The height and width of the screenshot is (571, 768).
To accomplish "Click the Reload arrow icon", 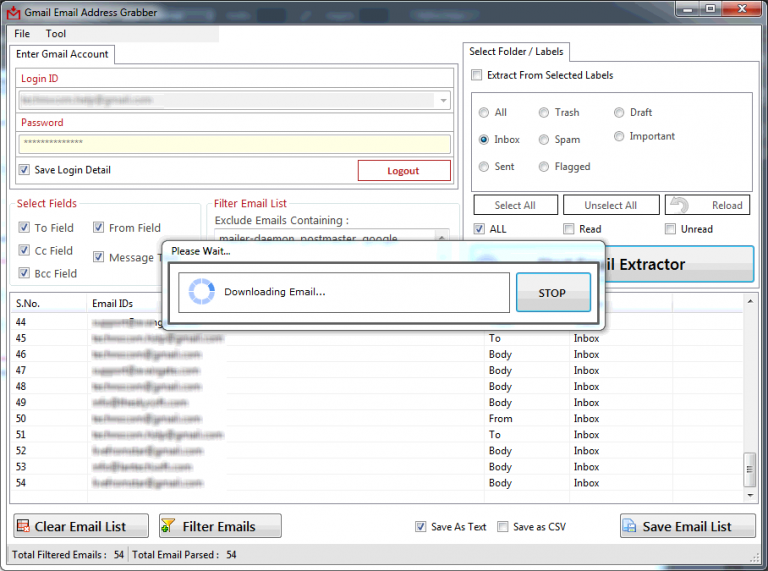I will coord(679,205).
